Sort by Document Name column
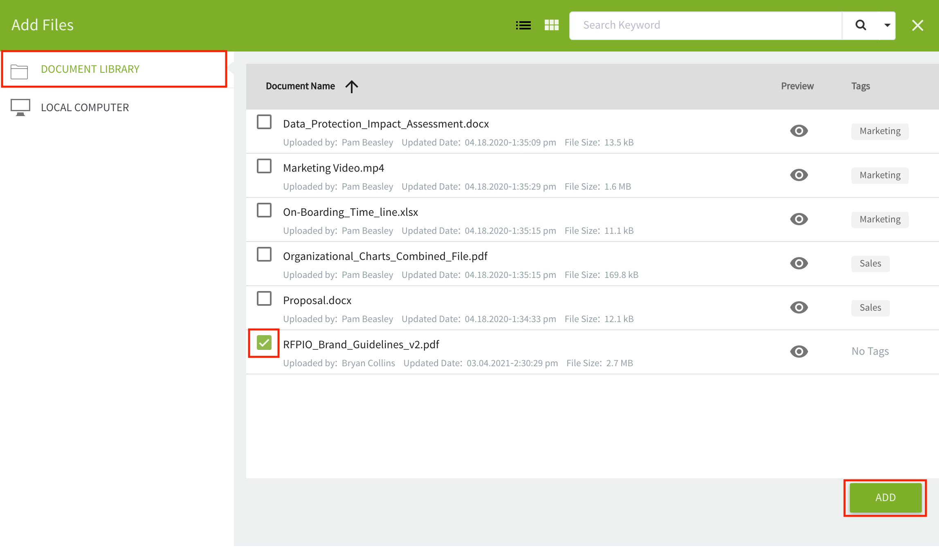Image resolution: width=939 pixels, height=560 pixels. [300, 86]
